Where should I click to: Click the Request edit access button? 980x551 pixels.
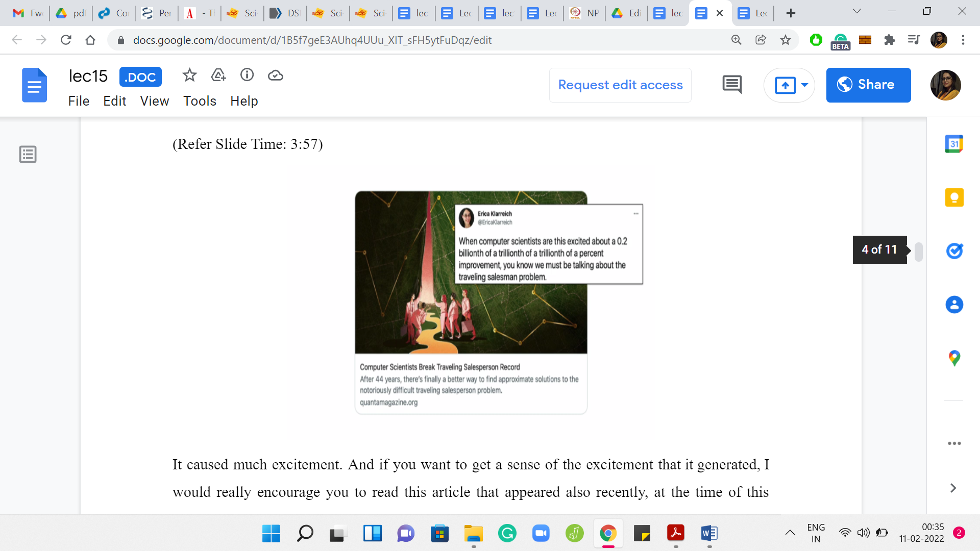coord(620,85)
